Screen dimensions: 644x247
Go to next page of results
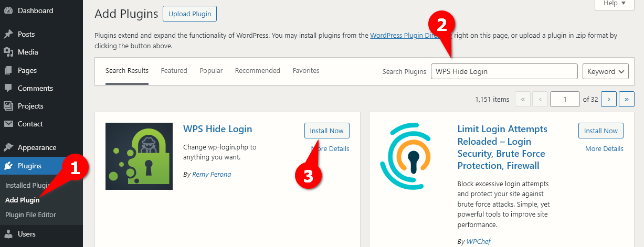click(x=609, y=99)
